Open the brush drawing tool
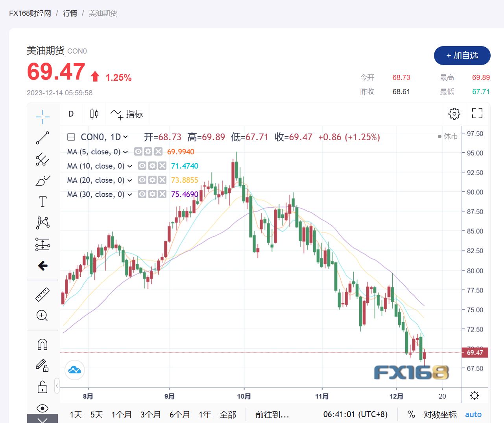This screenshot has width=504, height=423. coord(42,181)
